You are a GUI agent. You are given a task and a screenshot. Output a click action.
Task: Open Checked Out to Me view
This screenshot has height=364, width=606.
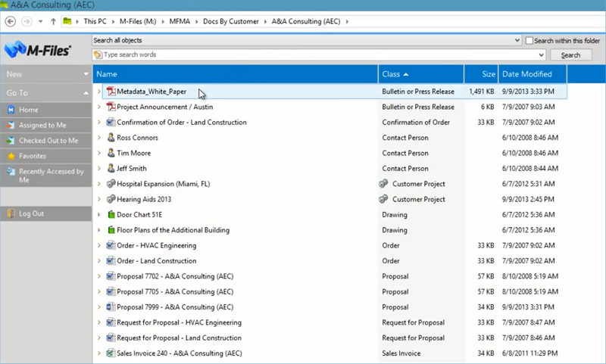click(46, 141)
